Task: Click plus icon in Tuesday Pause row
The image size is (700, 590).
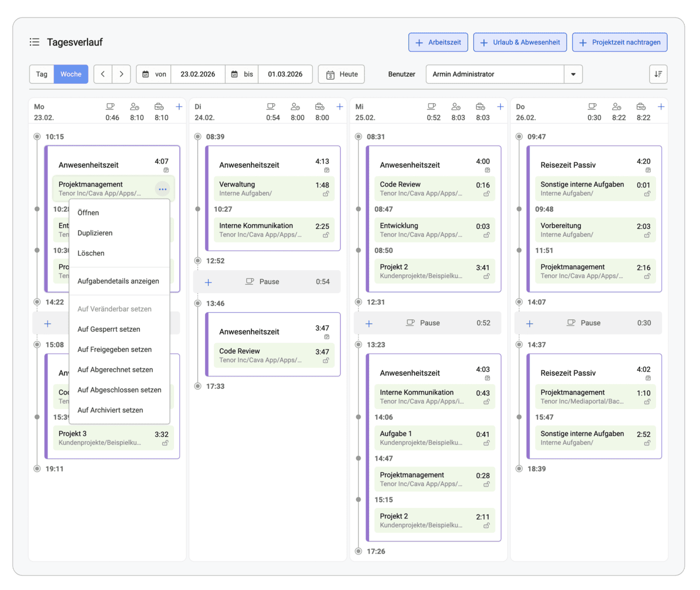Action: (208, 282)
